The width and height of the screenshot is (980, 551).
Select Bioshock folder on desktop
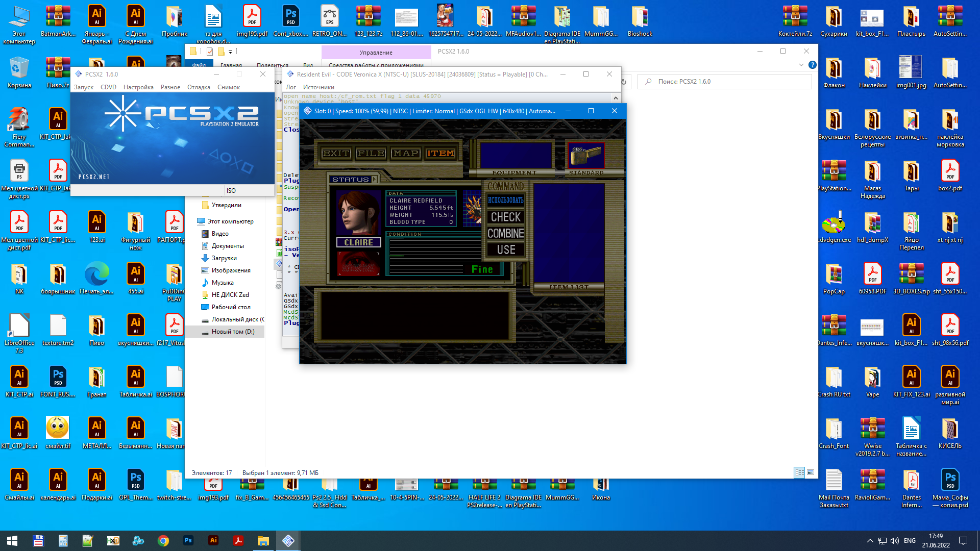click(640, 21)
